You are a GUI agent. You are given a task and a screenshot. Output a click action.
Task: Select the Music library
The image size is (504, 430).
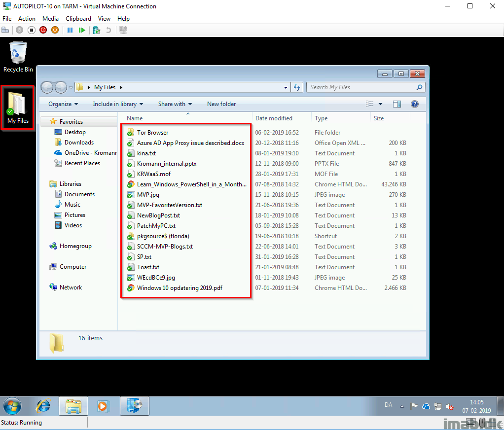(x=72, y=204)
